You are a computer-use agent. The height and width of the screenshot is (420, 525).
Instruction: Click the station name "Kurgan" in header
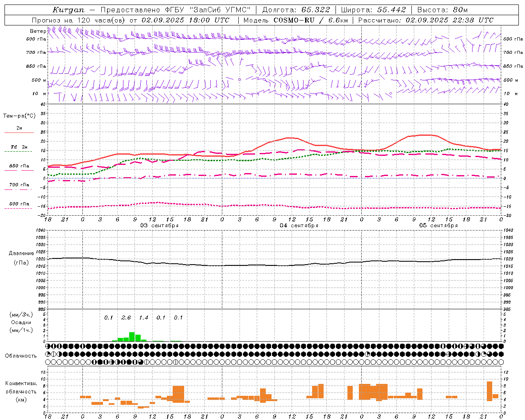pyautogui.click(x=68, y=10)
